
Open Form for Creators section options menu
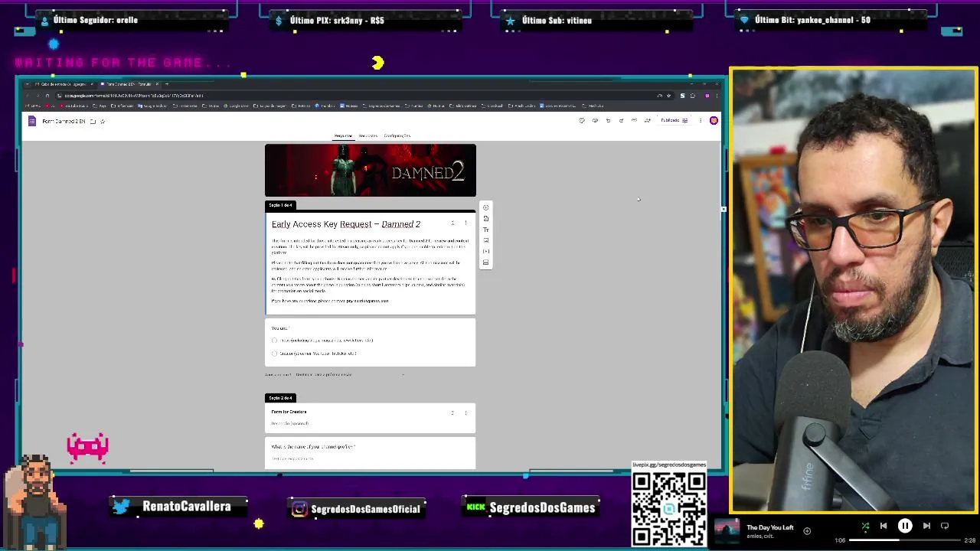pyautogui.click(x=465, y=413)
